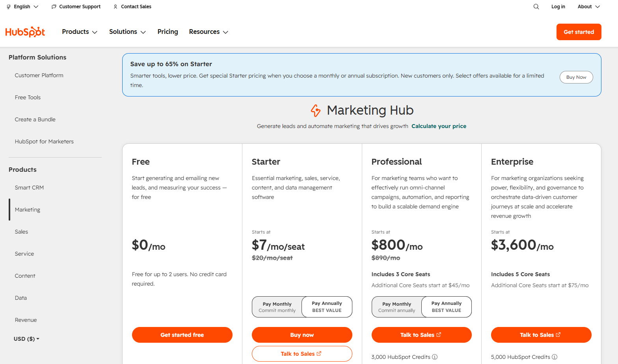Image resolution: width=618 pixels, height=364 pixels.
Task: Click Get started free button
Action: tap(182, 335)
